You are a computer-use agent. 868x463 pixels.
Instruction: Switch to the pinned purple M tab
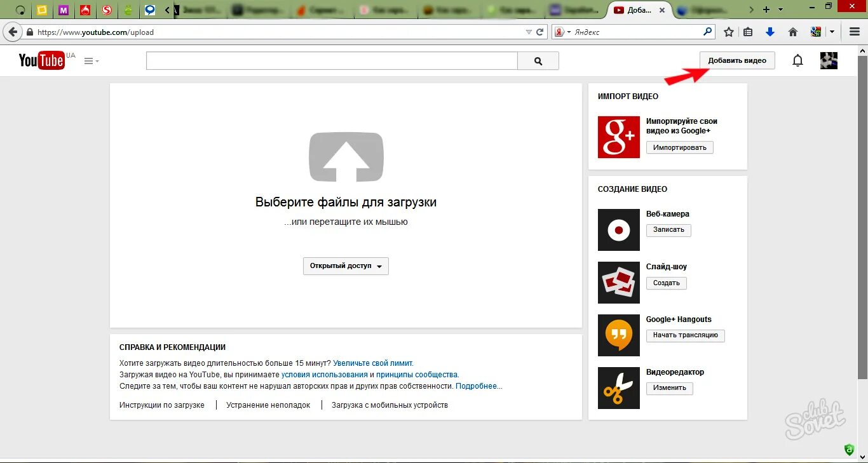[x=63, y=10]
